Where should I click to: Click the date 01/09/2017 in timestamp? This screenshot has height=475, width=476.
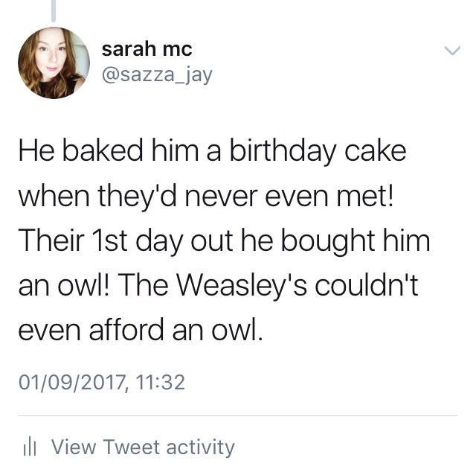67,383
